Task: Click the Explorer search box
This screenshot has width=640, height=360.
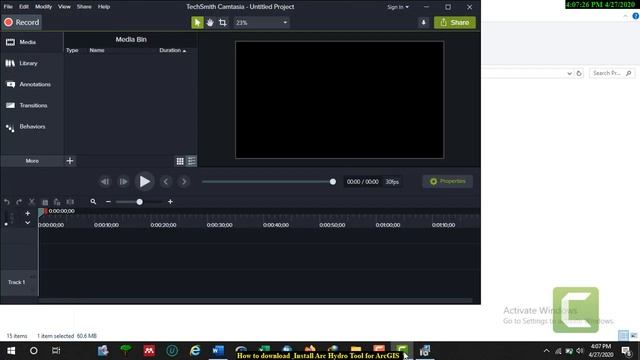Action: pos(611,73)
